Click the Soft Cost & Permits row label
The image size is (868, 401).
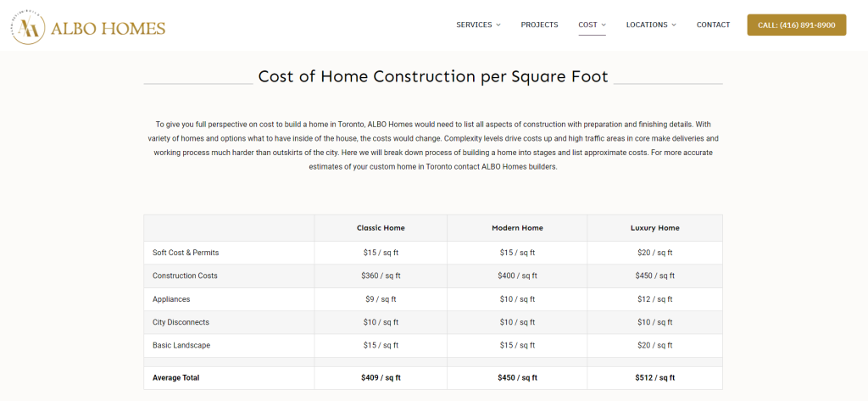(x=186, y=253)
